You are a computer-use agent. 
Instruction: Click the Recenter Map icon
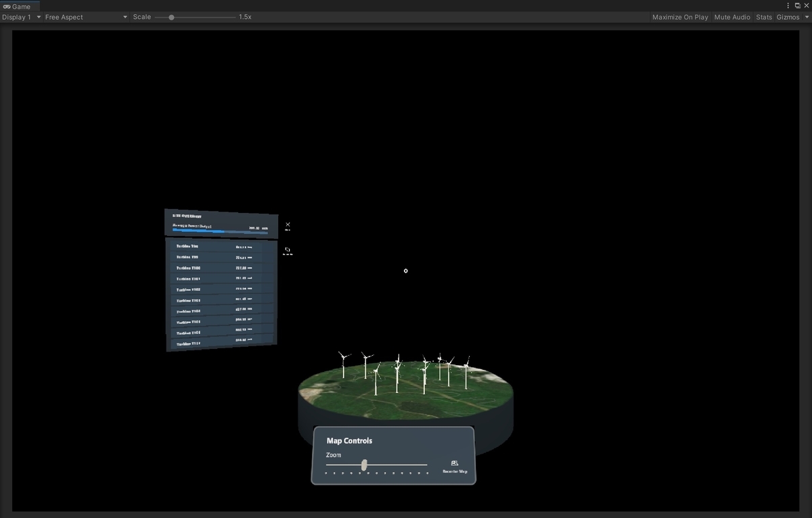point(454,463)
